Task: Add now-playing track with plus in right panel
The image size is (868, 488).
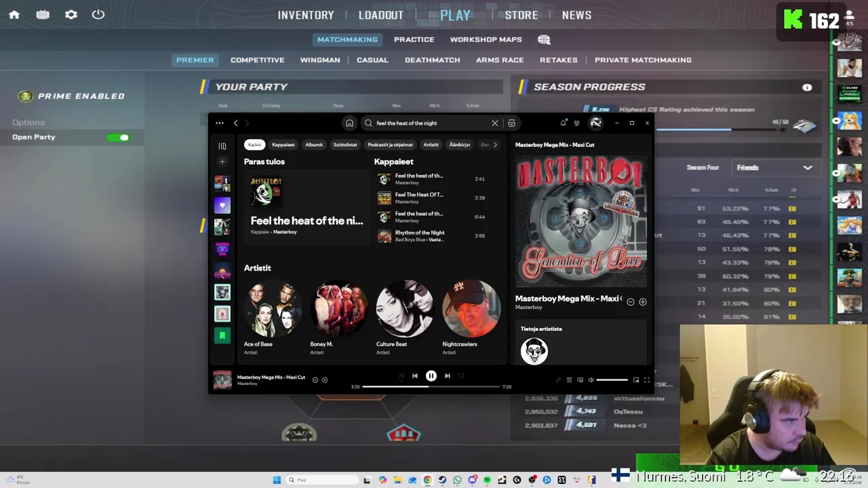Action: click(x=642, y=302)
